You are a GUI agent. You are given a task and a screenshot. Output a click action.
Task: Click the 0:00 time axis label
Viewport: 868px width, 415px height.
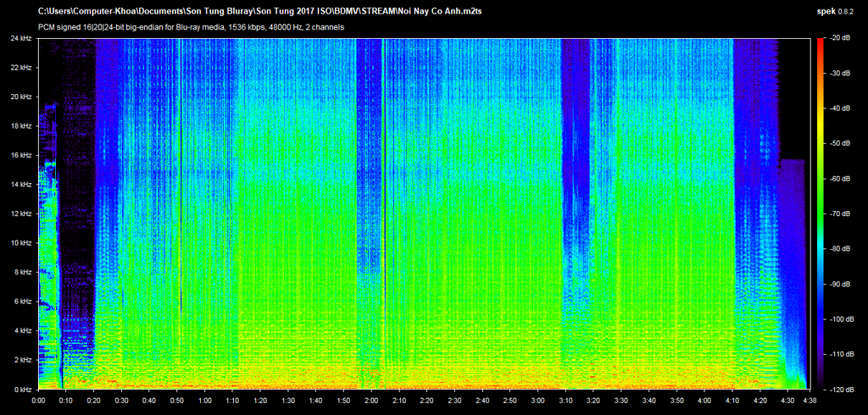click(38, 400)
